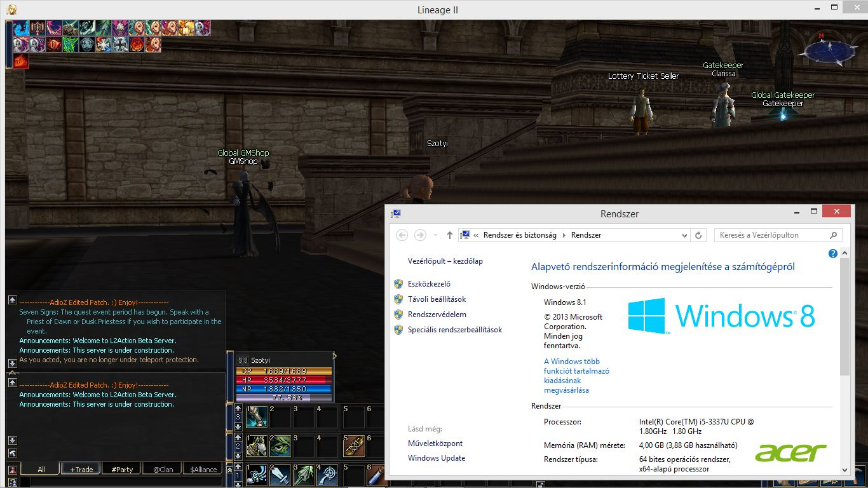The width and height of the screenshot is (868, 488).
Task: Click the HP bar in the status window
Action: 283,379
